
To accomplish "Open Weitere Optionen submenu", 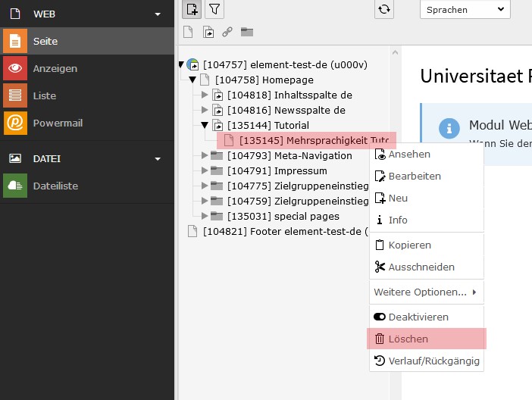I will tap(425, 292).
